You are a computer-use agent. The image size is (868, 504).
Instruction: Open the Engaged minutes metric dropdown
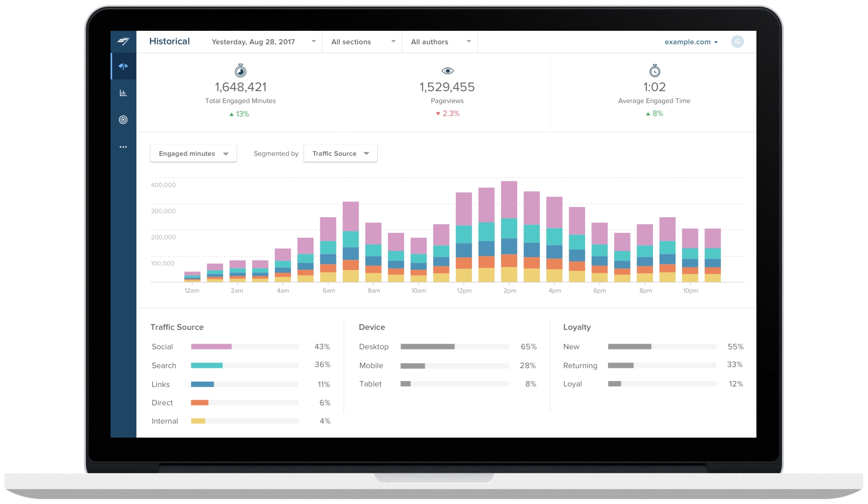[x=193, y=153]
